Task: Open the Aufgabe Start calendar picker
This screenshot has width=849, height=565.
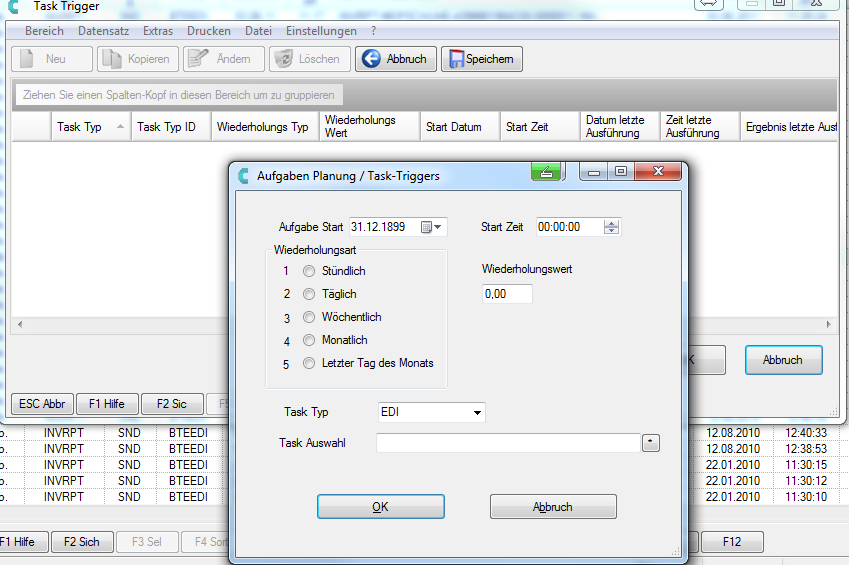Action: click(432, 227)
